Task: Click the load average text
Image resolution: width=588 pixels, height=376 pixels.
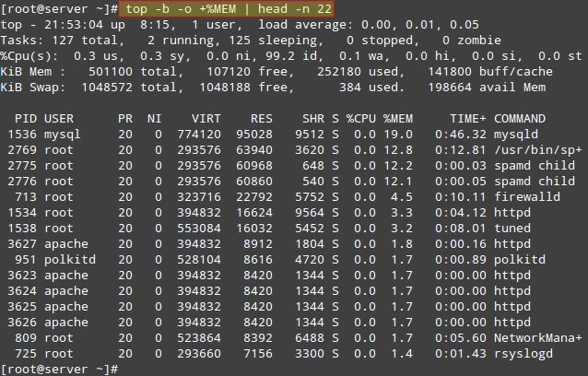Action: (x=319, y=24)
